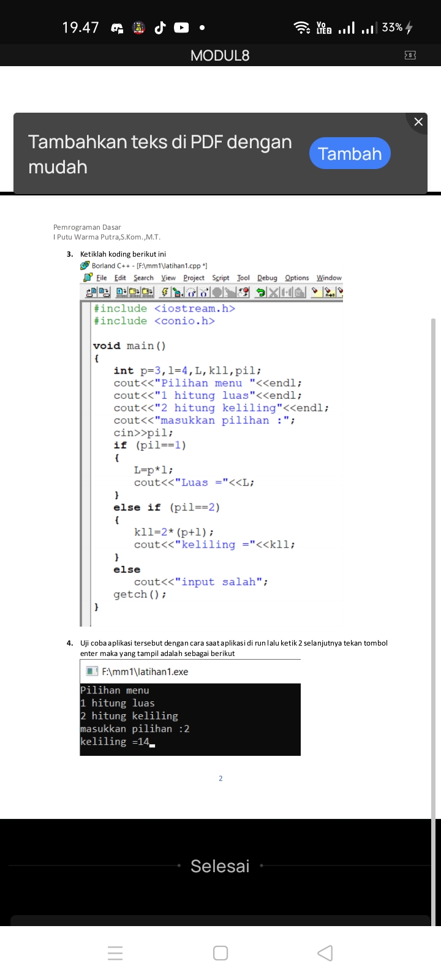Tap the Wi-Fi status icon

(x=302, y=28)
